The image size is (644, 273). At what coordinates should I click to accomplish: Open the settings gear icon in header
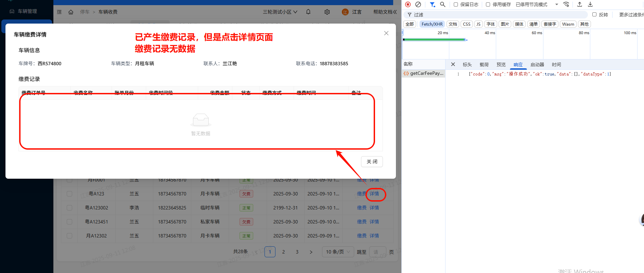tap(327, 12)
